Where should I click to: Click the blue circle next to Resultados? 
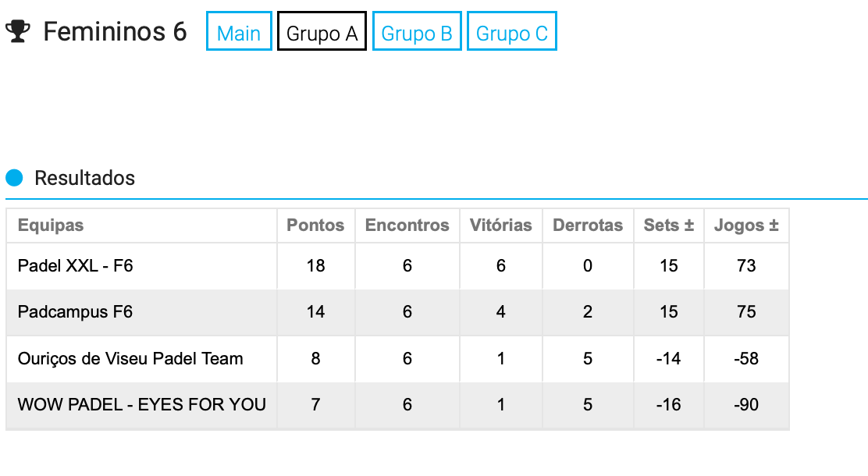click(x=14, y=178)
